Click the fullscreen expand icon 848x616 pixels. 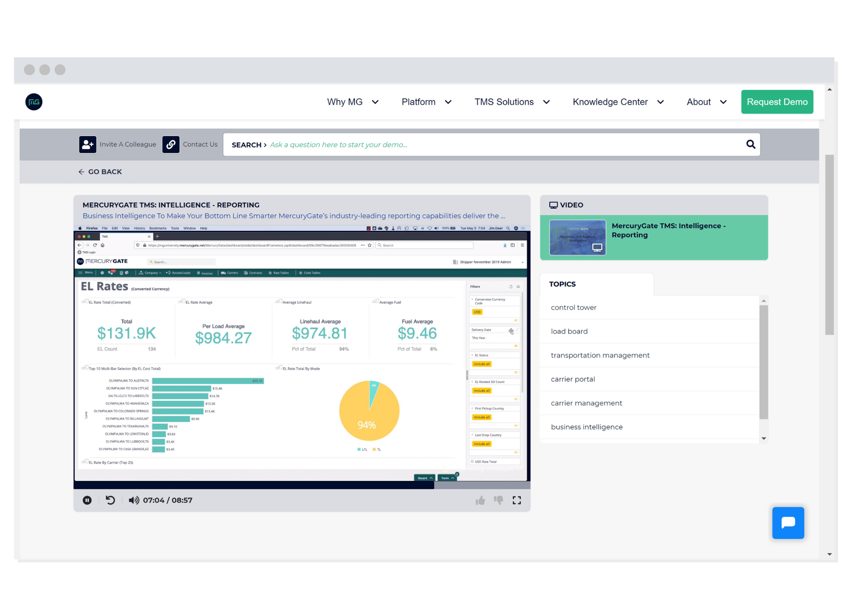point(517,500)
